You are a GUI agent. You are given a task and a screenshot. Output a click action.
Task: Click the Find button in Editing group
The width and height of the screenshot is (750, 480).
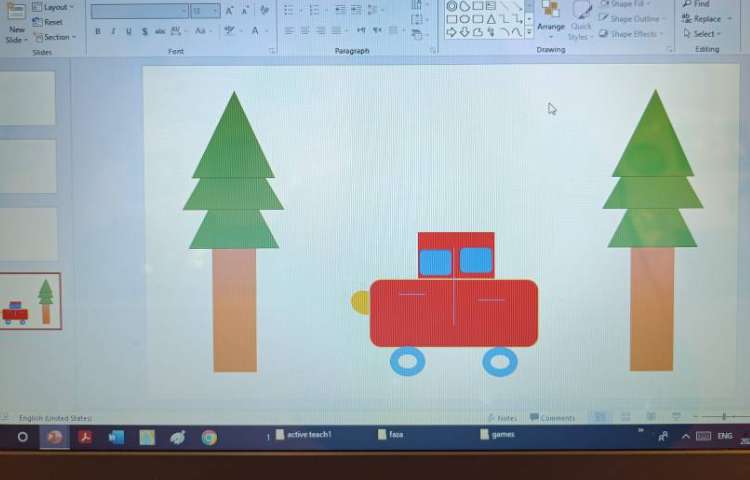coord(696,4)
